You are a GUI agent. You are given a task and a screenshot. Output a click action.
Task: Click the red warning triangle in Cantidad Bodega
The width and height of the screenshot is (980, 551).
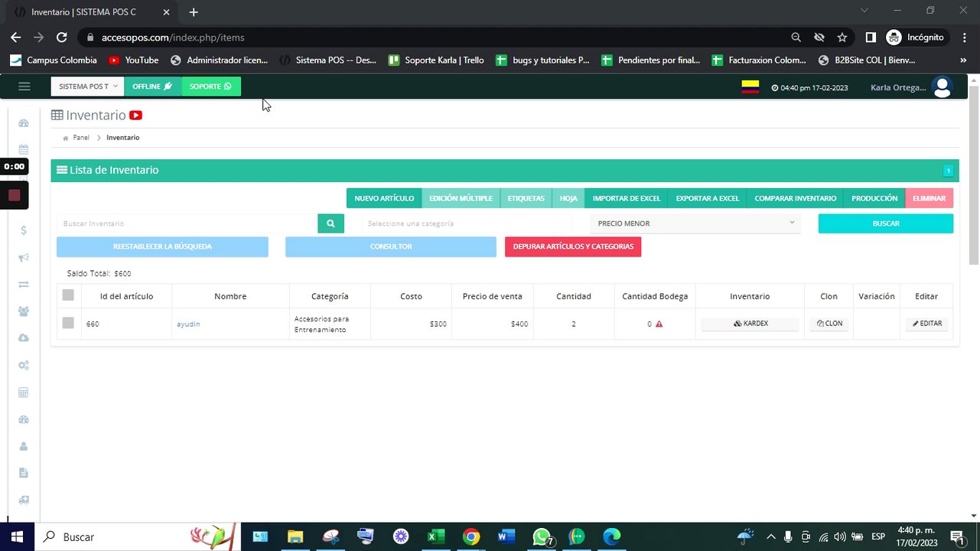(659, 324)
